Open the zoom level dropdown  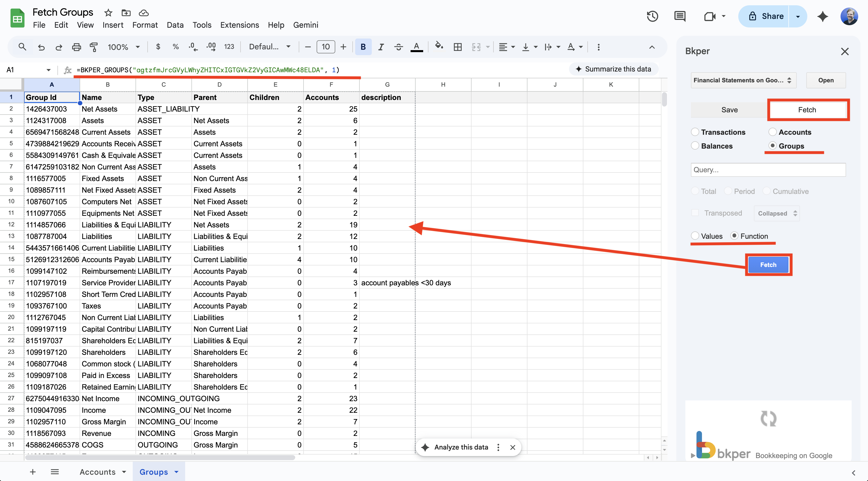point(123,47)
